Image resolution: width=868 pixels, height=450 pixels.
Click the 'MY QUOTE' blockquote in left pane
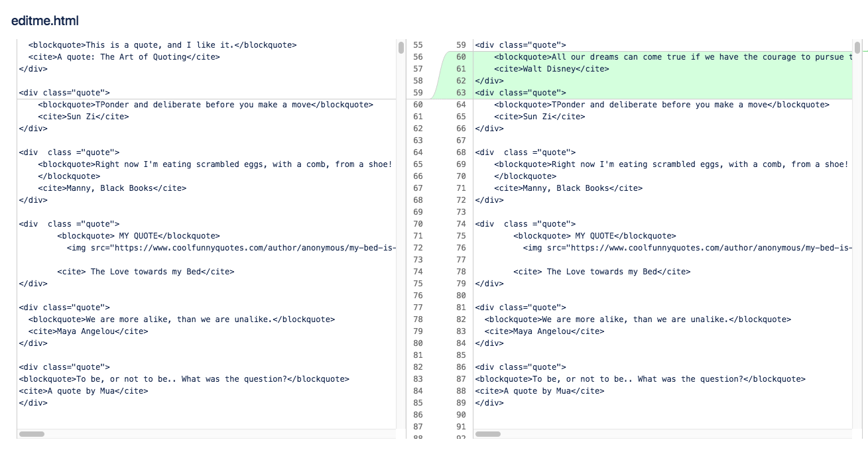coord(139,236)
